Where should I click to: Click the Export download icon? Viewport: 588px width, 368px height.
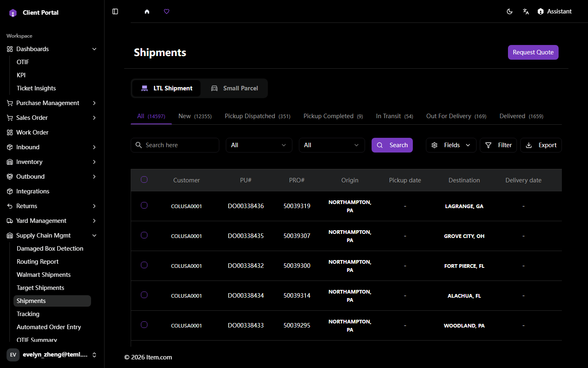coord(529,145)
